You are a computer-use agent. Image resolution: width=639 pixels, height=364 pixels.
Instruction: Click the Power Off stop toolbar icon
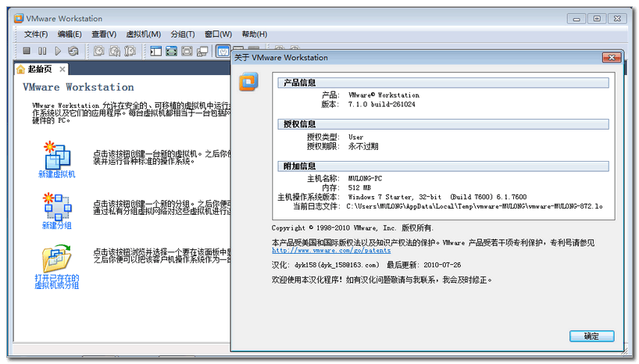click(x=27, y=51)
